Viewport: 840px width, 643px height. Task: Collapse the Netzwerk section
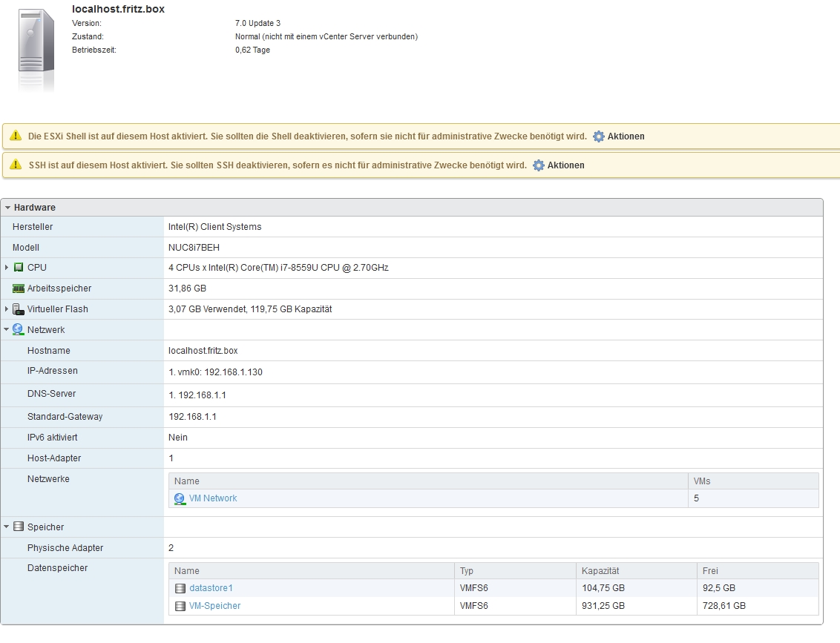7,330
